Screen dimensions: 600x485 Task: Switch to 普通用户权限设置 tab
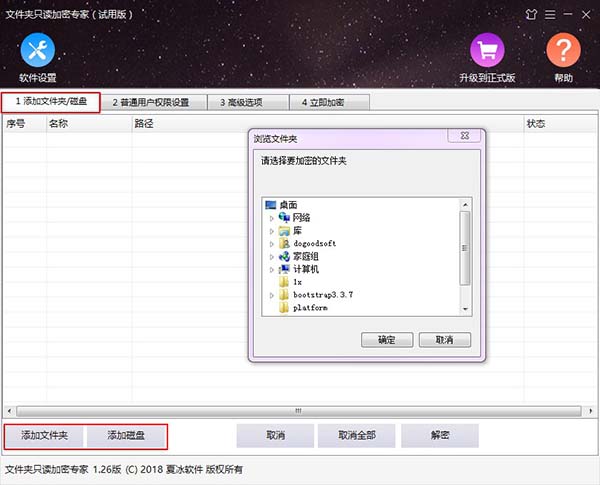[x=155, y=102]
